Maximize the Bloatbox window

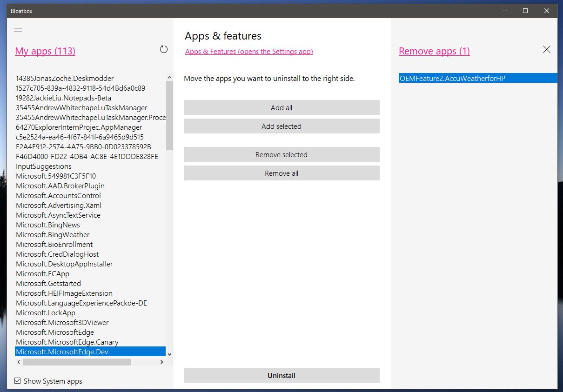pos(525,11)
